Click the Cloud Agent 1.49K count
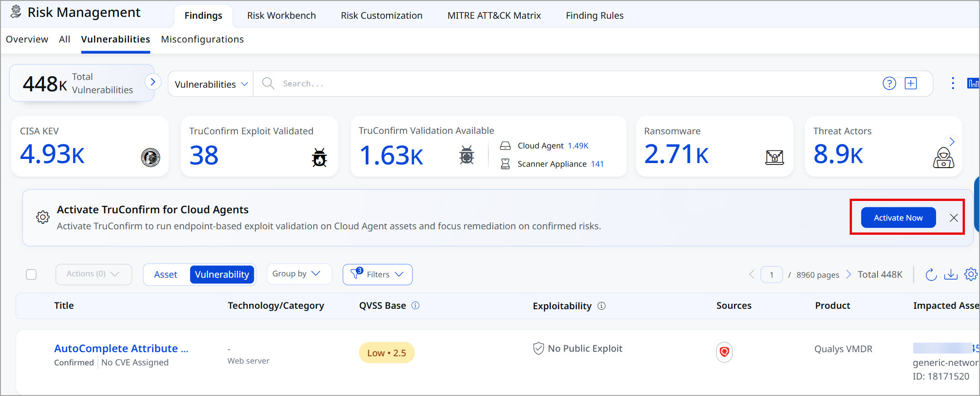The height and width of the screenshot is (396, 980). tap(578, 146)
